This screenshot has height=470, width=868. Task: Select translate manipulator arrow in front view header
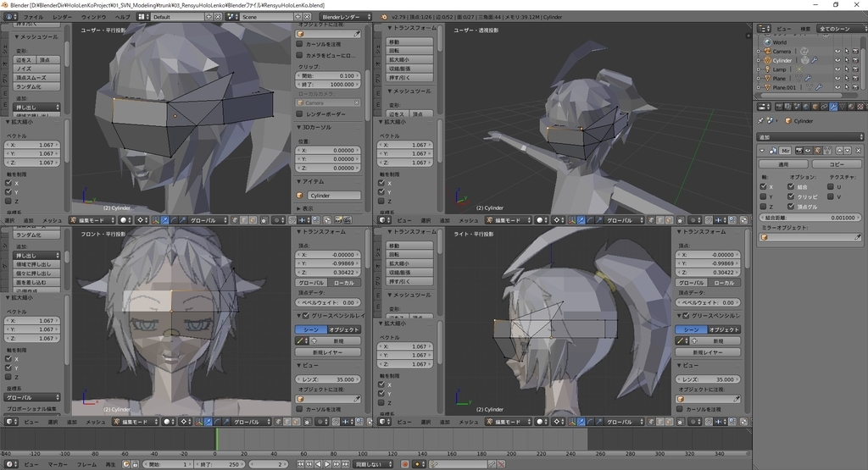[209, 422]
